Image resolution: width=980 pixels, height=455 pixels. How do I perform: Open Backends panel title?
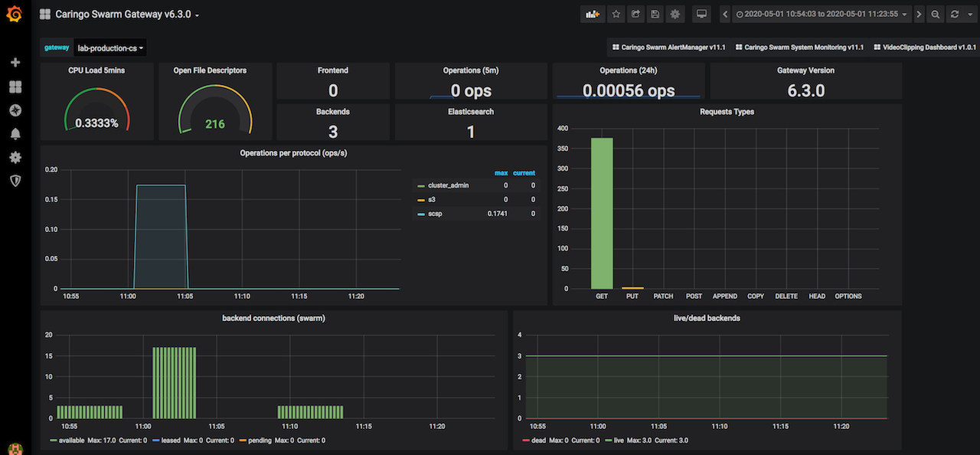333,112
